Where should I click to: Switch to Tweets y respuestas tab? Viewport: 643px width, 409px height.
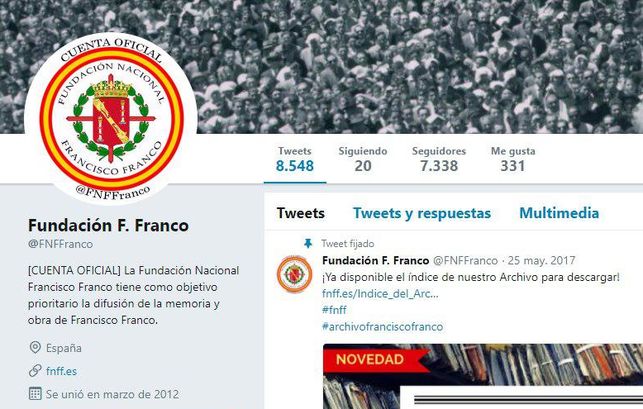[x=422, y=213]
